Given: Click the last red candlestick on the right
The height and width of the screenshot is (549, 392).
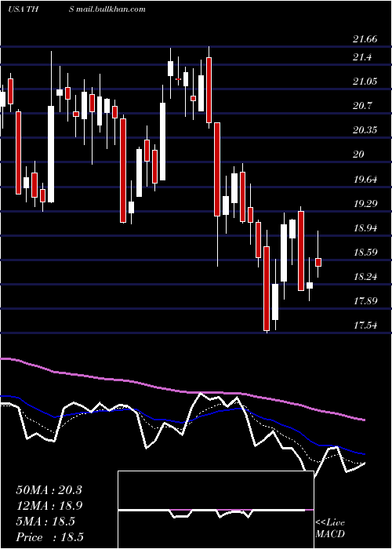Looking at the screenshot, I should point(318,262).
